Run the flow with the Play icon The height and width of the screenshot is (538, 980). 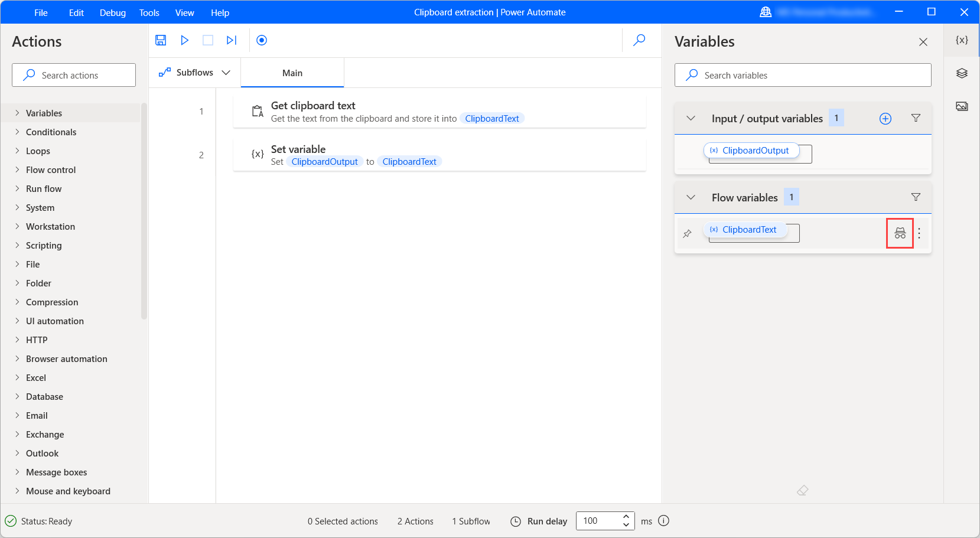[184, 40]
